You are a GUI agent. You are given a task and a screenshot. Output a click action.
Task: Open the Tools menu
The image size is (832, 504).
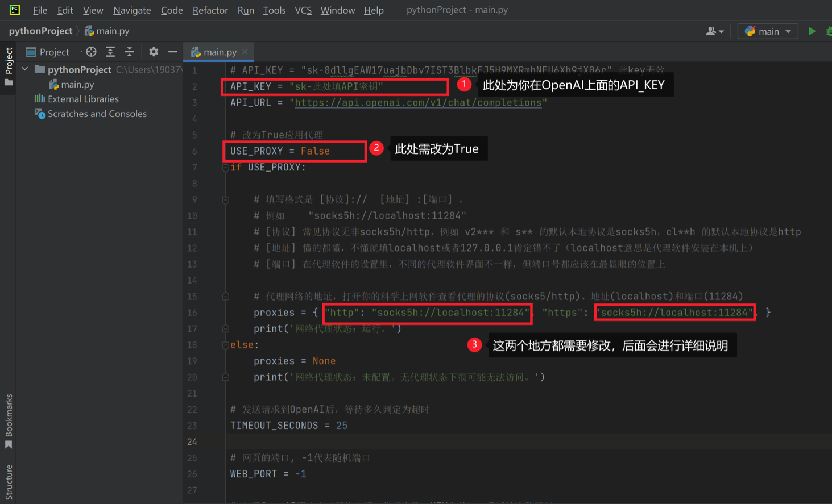point(274,10)
